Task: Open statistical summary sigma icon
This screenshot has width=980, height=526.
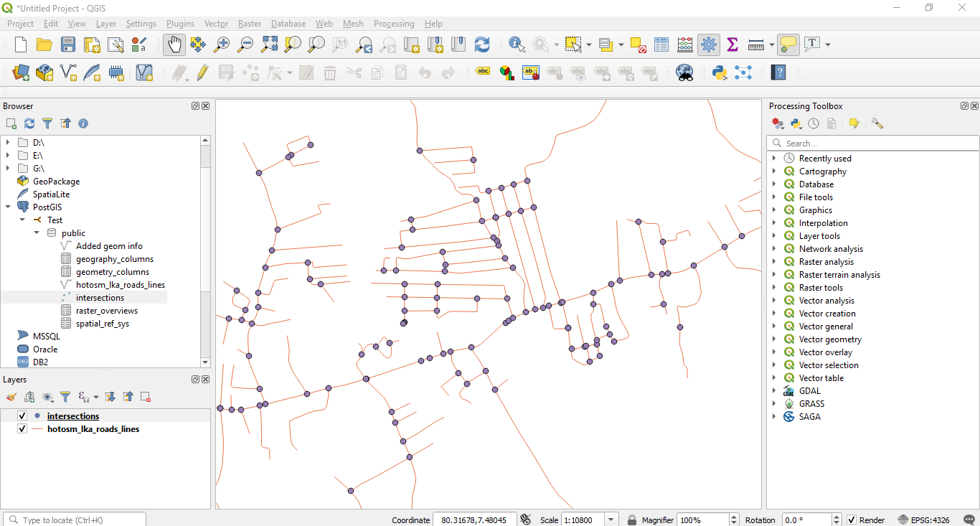Action: pyautogui.click(x=732, y=44)
